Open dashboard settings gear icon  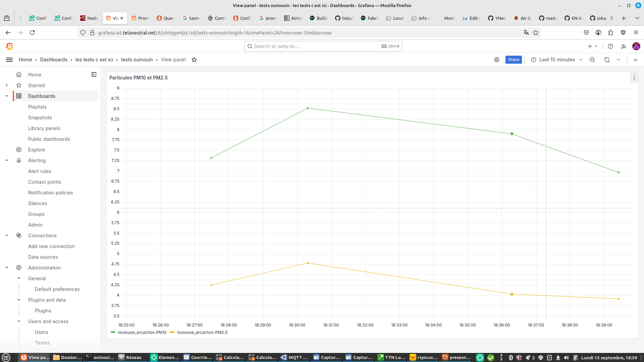click(x=497, y=60)
